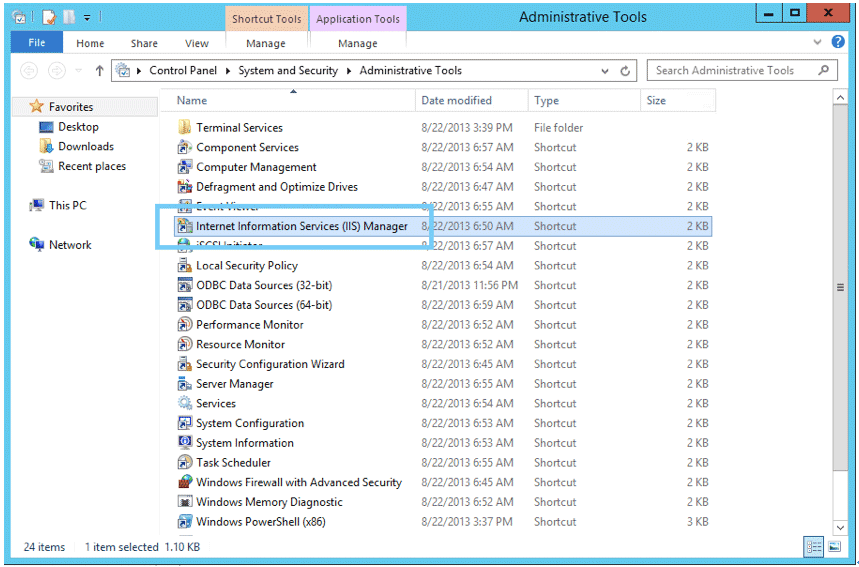Open the recent locations dropdown arrow

click(x=78, y=71)
